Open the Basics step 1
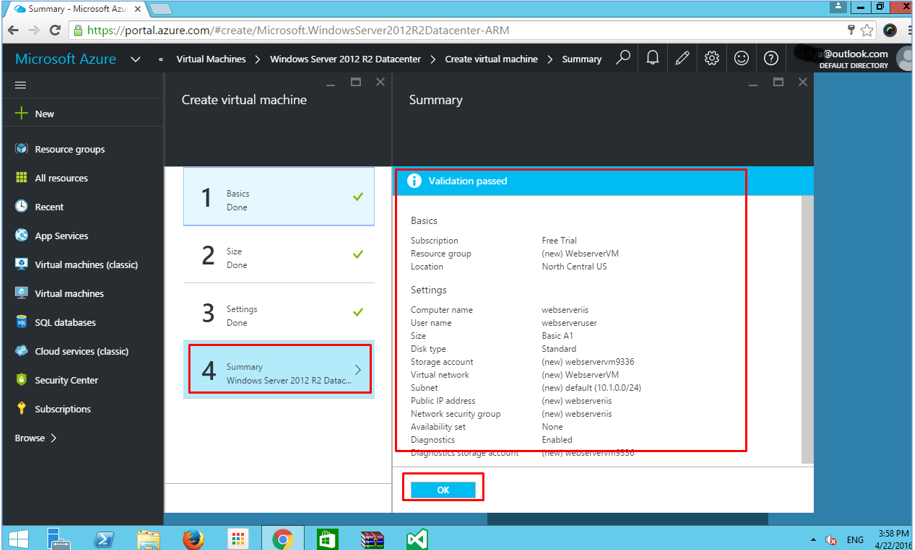 click(279, 197)
